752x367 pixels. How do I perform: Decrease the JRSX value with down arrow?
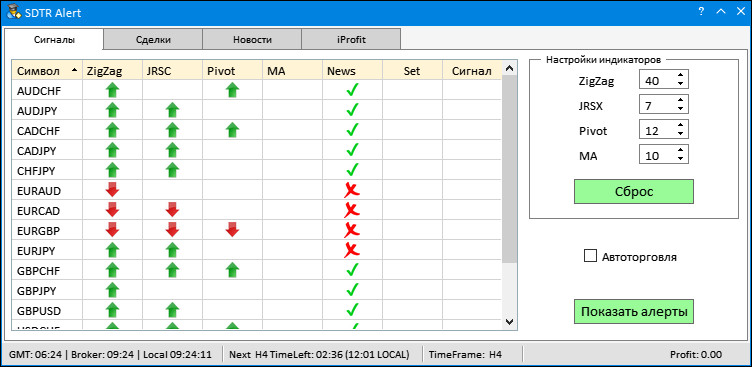[x=680, y=109]
